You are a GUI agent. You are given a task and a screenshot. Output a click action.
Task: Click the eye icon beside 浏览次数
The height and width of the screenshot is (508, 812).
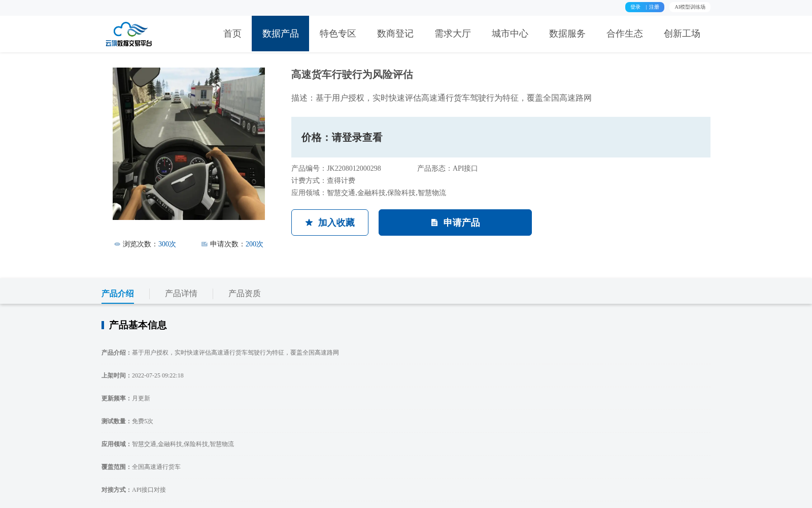click(117, 244)
